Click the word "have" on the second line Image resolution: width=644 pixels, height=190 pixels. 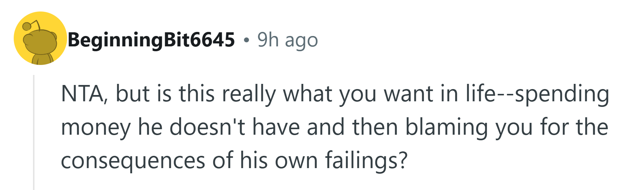coord(276,127)
